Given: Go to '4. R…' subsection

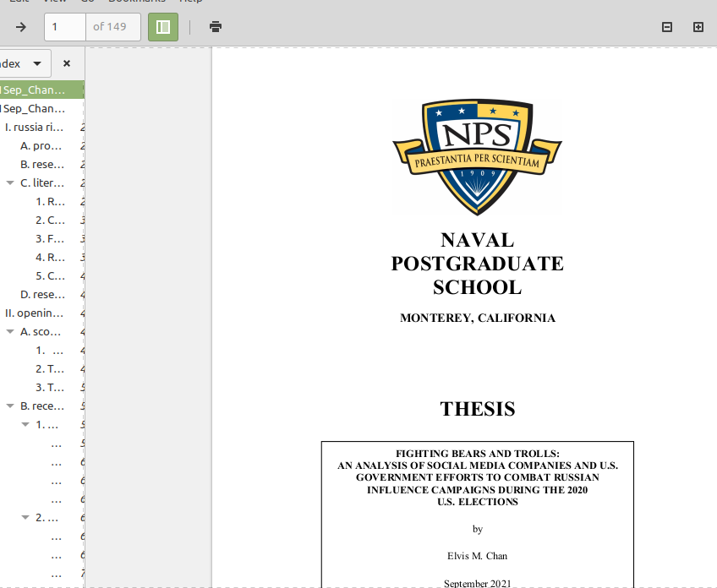Looking at the screenshot, I should coord(50,258).
